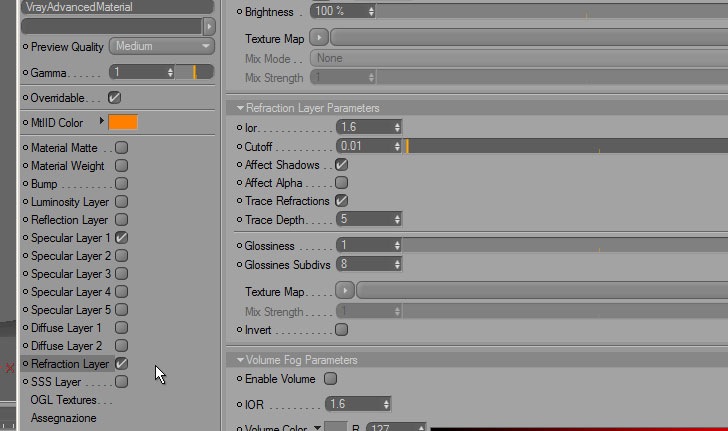Viewport: 728px width, 431px height.
Task: Click the orange MtlID Color swatch
Action: point(123,122)
